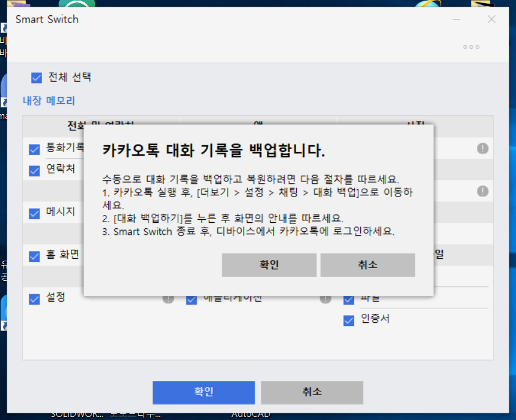
Task: Select the 내장 메모리 link
Action: pyautogui.click(x=49, y=101)
